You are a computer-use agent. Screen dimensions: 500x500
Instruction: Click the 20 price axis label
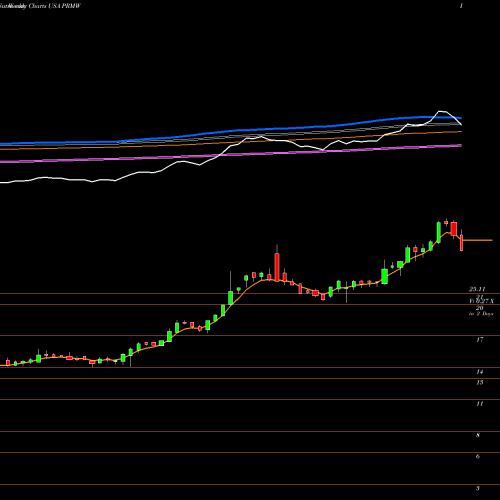click(480, 308)
